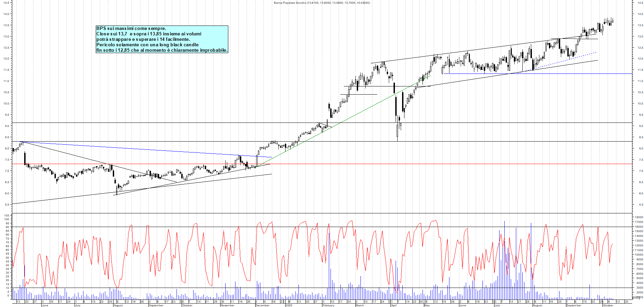Click the April low candle near 8.3
644x307 pixels.
click(397, 131)
